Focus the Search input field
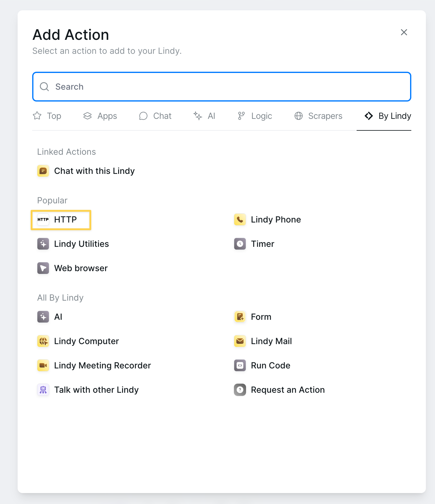Screen dimensions: 435x504 click(222, 87)
